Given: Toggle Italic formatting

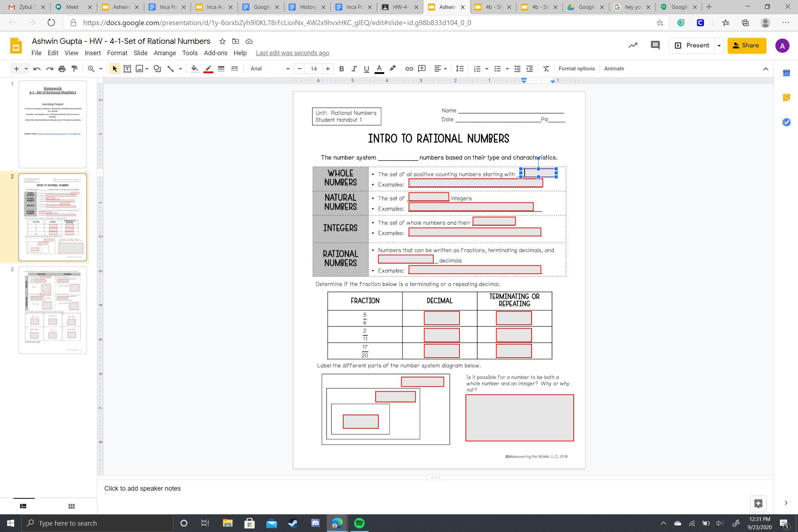Looking at the screenshot, I should click(354, 69).
